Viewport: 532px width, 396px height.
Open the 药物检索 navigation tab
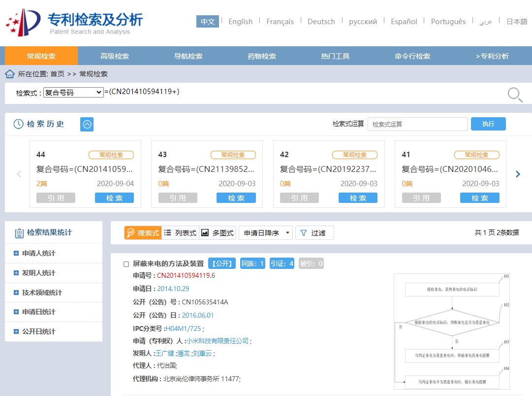click(262, 56)
